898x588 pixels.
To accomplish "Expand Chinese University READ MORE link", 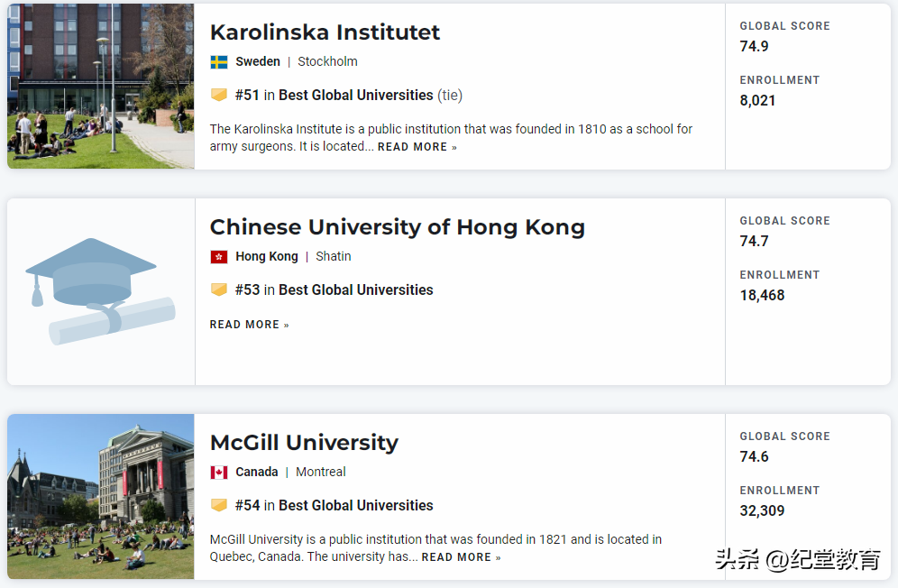I will point(249,325).
